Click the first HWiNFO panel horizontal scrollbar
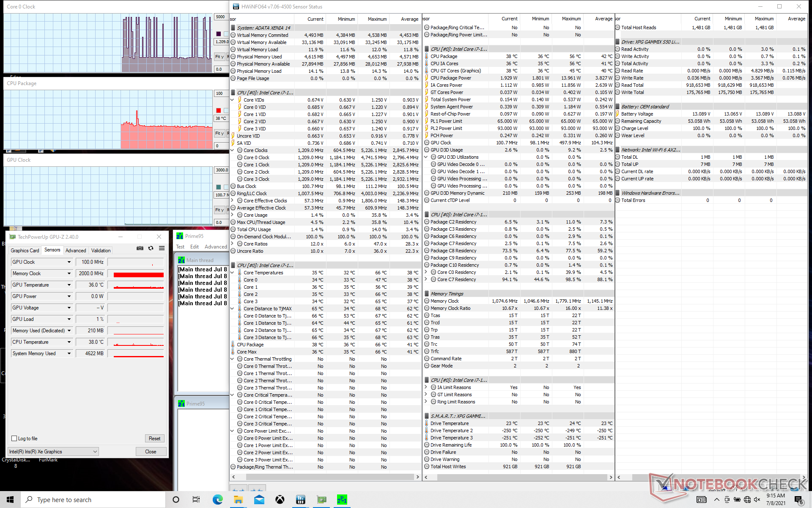This screenshot has width=812, height=508. pos(325,477)
